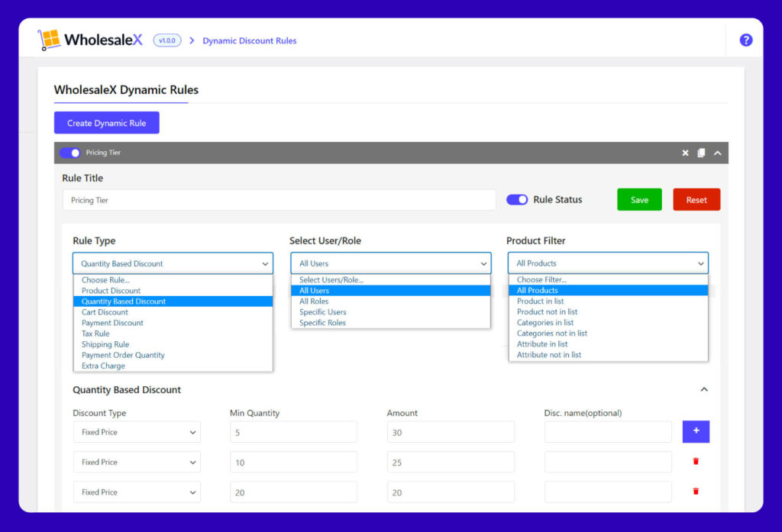Image resolution: width=782 pixels, height=532 pixels.
Task: Click Min Quantity field showing 5
Action: [293, 432]
